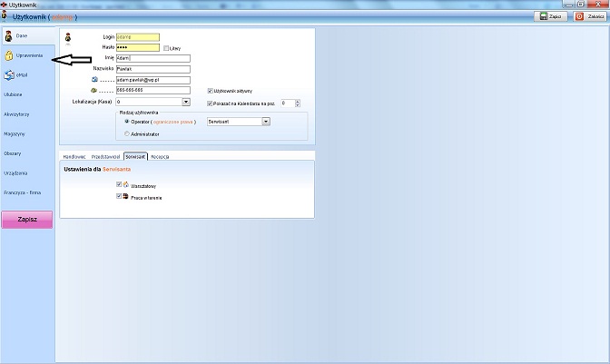The image size is (610, 364).
Task: Click the phone icon beside number field
Action: (x=93, y=90)
